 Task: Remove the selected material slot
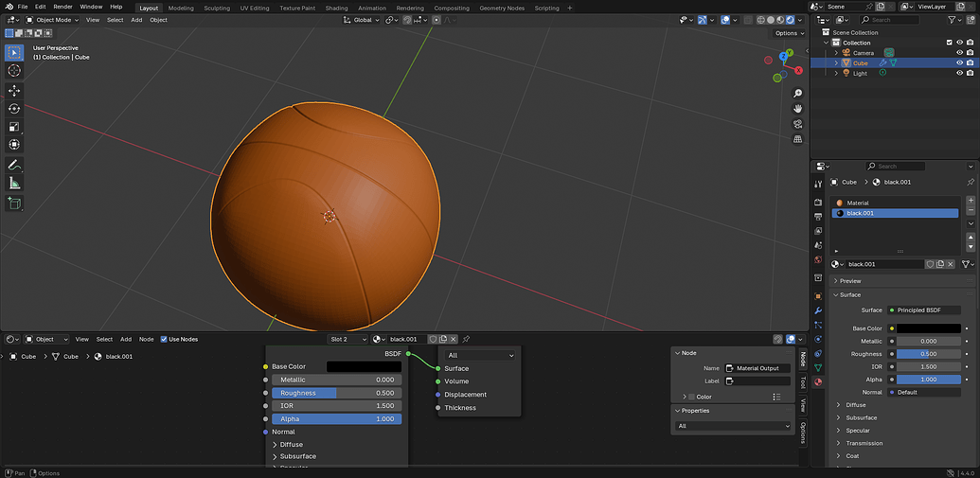971,210
